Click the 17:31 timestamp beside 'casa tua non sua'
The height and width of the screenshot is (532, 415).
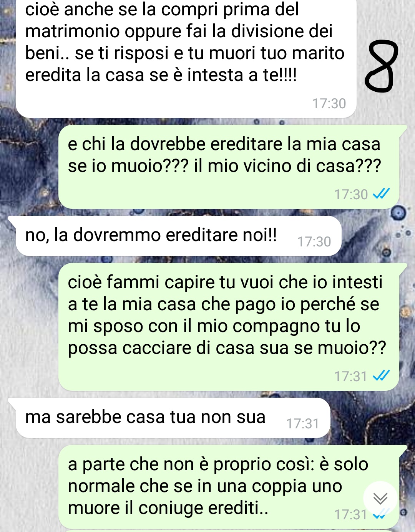(x=303, y=424)
